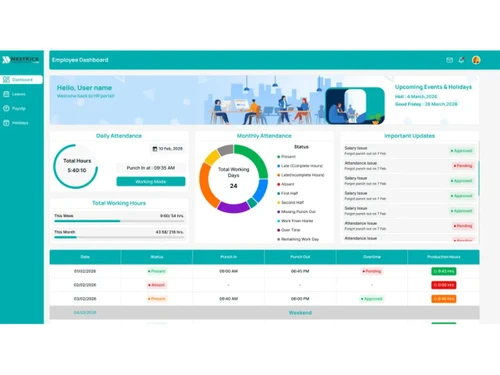This screenshot has width=500, height=375.
Task: Select the Late (Incomplete Hours) legend entry
Action: pyautogui.click(x=301, y=175)
